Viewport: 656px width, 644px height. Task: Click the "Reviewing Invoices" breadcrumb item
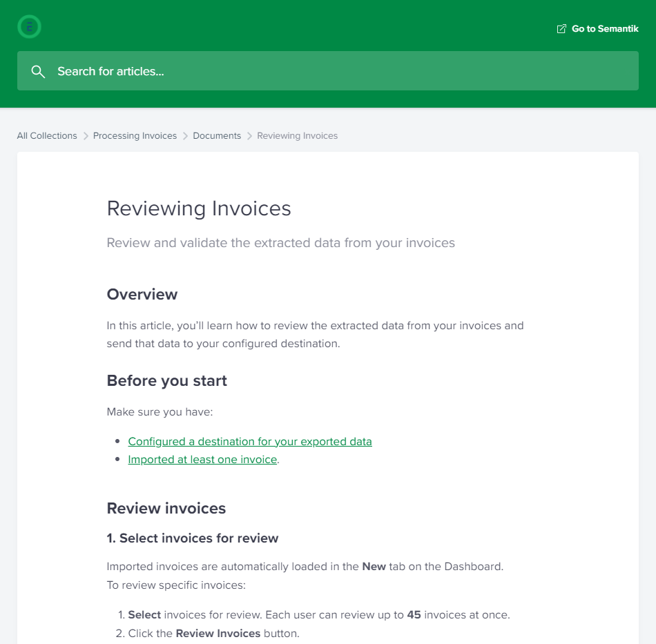pos(297,135)
